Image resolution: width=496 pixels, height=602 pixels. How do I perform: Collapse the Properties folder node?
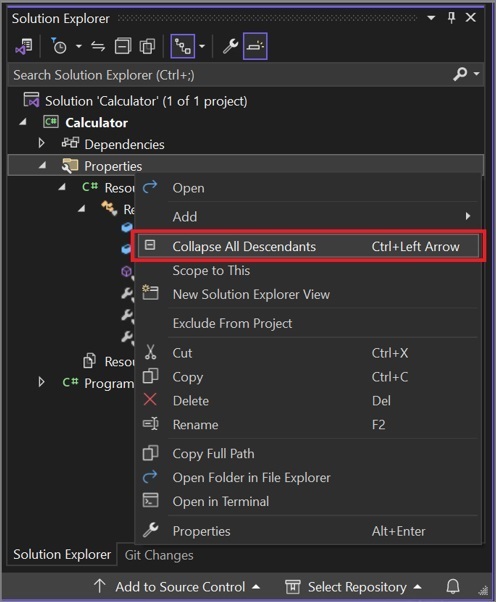coord(42,165)
